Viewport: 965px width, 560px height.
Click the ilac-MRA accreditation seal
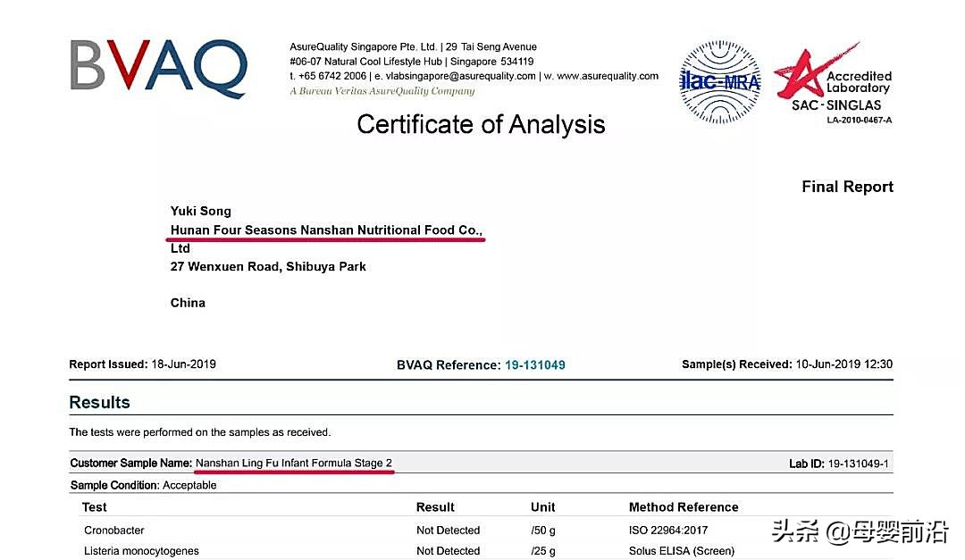719,82
